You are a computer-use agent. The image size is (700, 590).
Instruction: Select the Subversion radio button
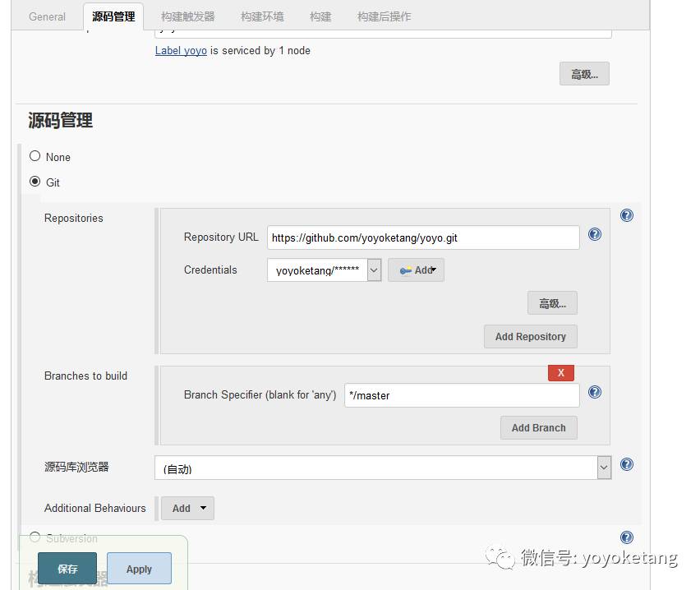[x=35, y=537]
